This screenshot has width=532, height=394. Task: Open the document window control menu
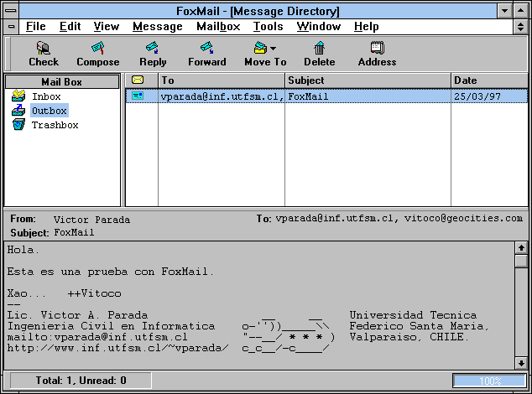pyautogui.click(x=11, y=27)
